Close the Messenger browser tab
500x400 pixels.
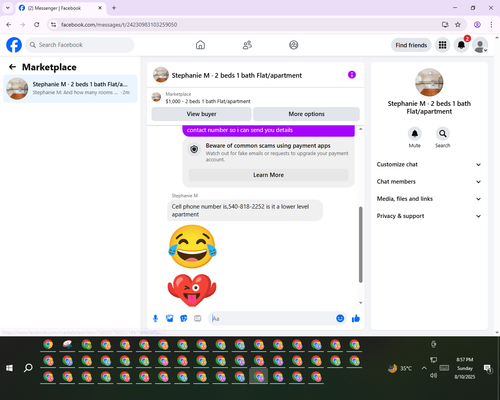tap(100, 8)
